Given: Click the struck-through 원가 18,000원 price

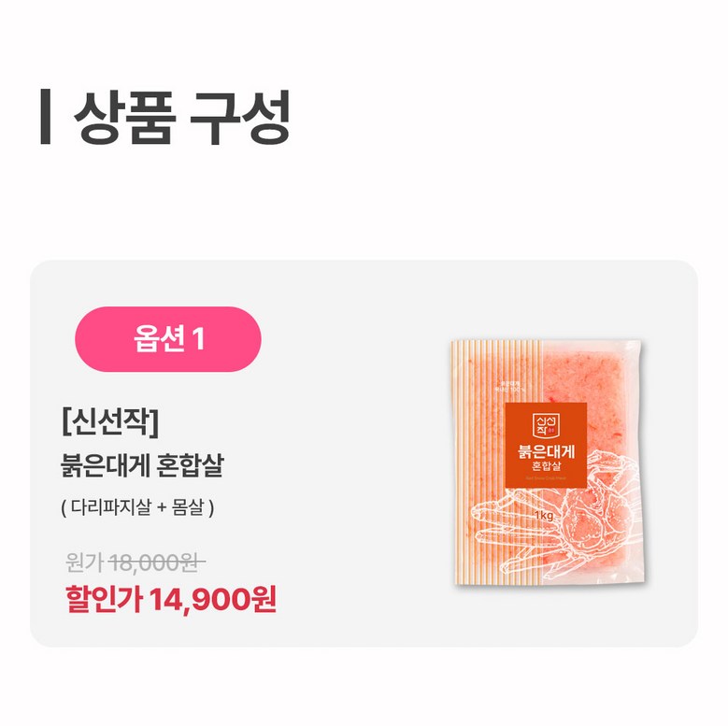Looking at the screenshot, I should [x=136, y=562].
